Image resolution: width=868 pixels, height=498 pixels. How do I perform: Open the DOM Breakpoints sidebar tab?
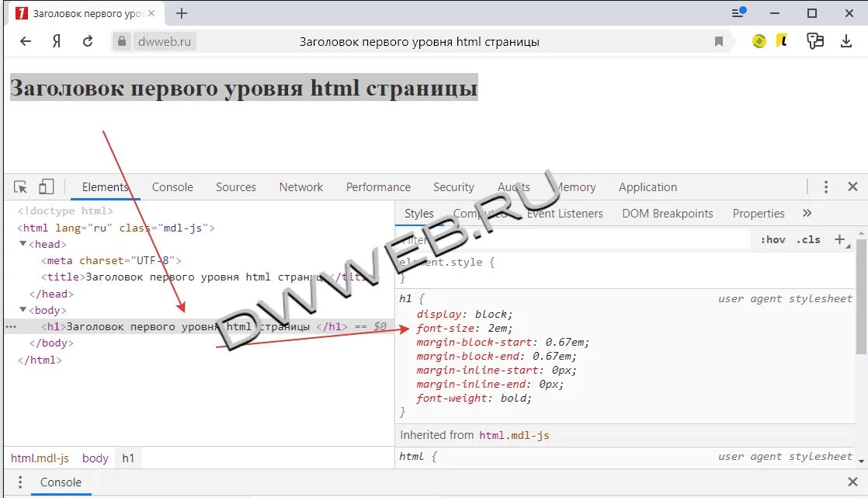(x=667, y=214)
